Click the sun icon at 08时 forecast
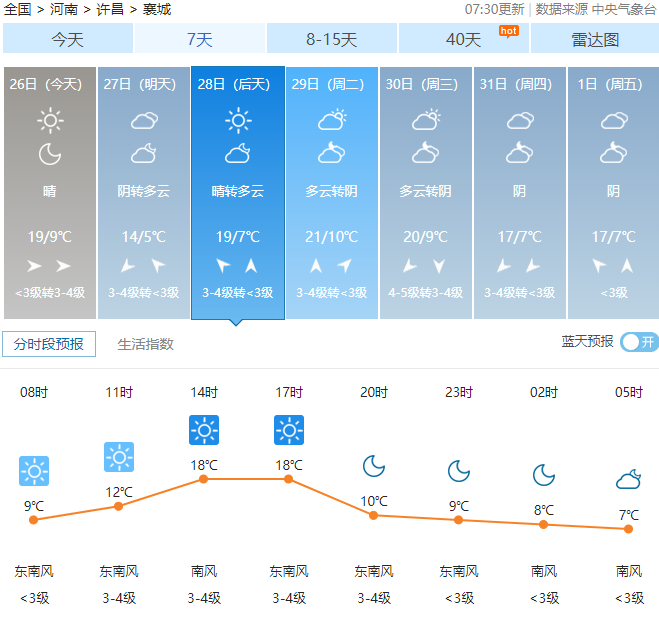 click(34, 470)
